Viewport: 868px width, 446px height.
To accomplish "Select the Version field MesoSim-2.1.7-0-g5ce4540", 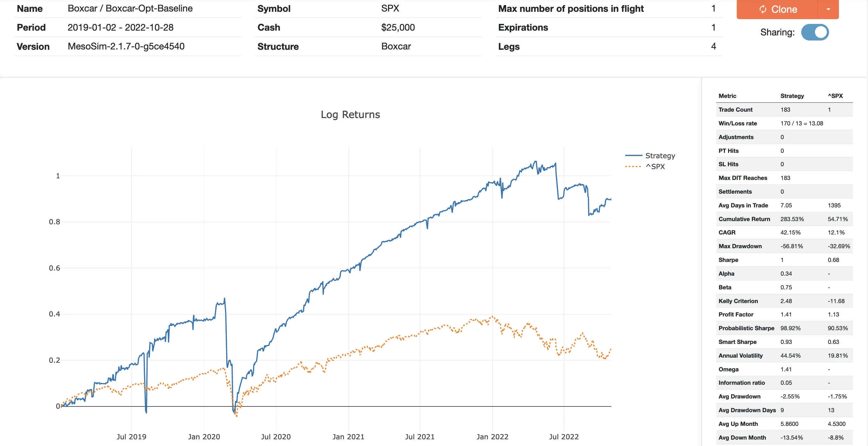I will coord(126,47).
